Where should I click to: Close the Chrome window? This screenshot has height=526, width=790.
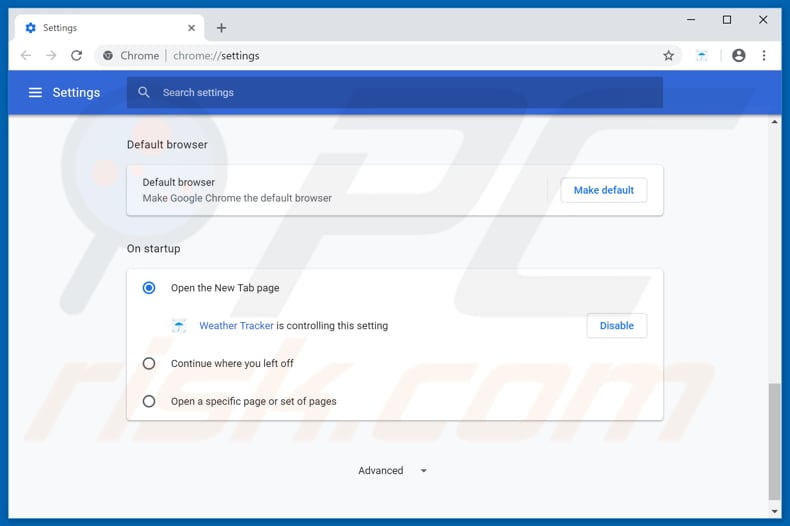click(763, 20)
